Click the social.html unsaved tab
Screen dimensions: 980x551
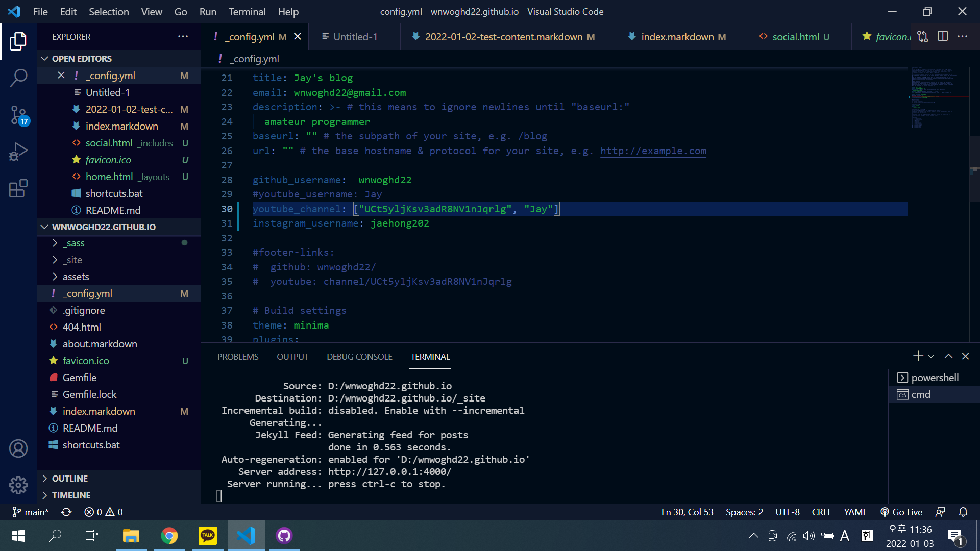coord(794,36)
